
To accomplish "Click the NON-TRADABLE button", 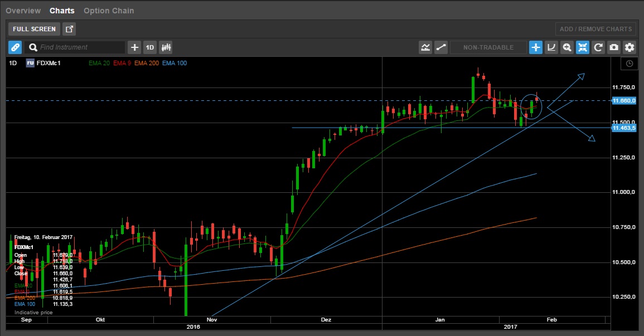I will (x=488, y=47).
